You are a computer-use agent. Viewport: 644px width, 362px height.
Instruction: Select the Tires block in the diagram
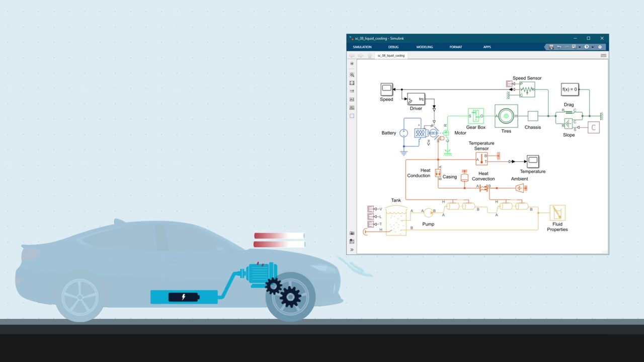click(x=506, y=116)
